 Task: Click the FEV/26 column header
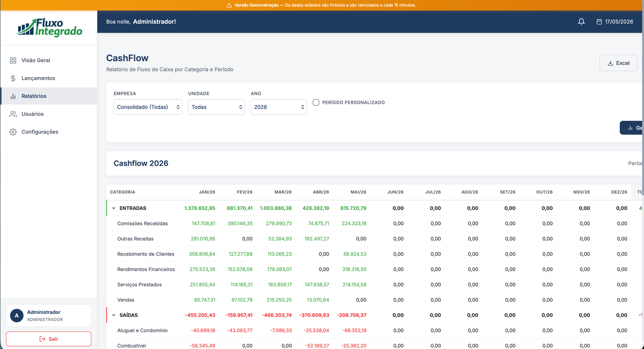(x=245, y=192)
